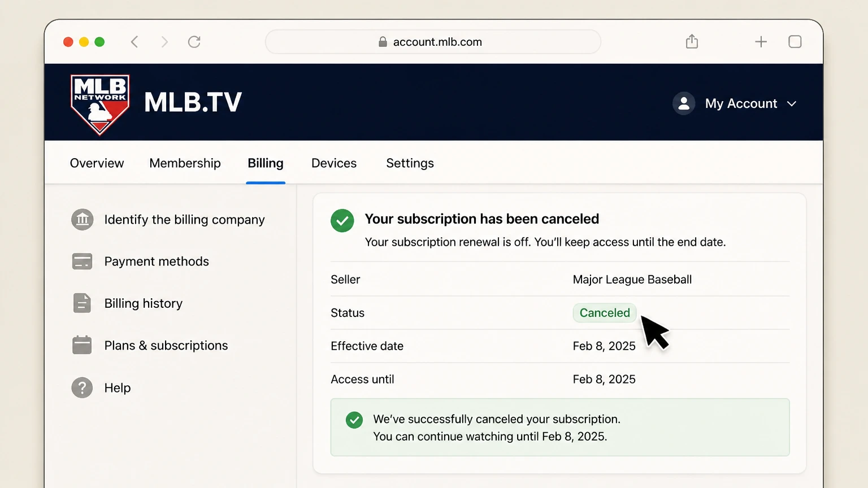Click heading Your subscription has been canceled
This screenshot has height=488, width=868.
click(x=482, y=219)
